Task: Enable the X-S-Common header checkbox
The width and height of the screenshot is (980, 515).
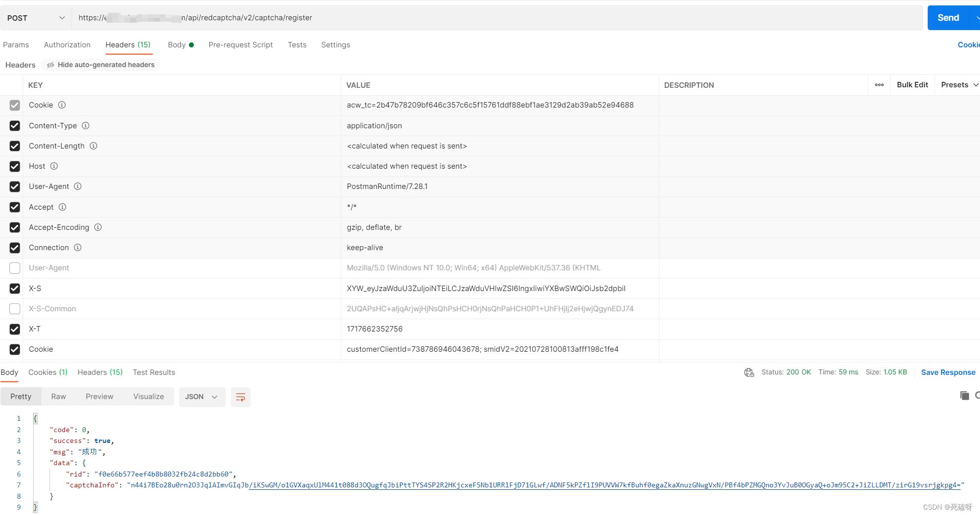Action: [x=15, y=309]
